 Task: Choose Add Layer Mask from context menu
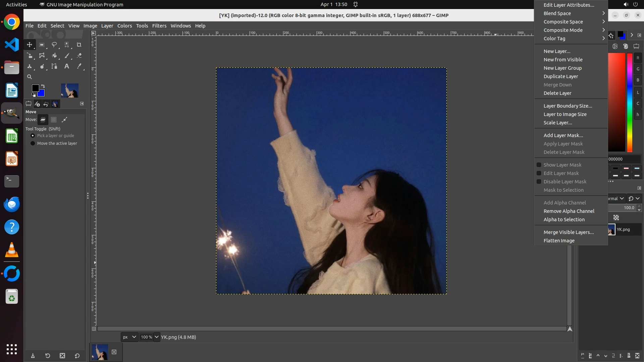563,135
